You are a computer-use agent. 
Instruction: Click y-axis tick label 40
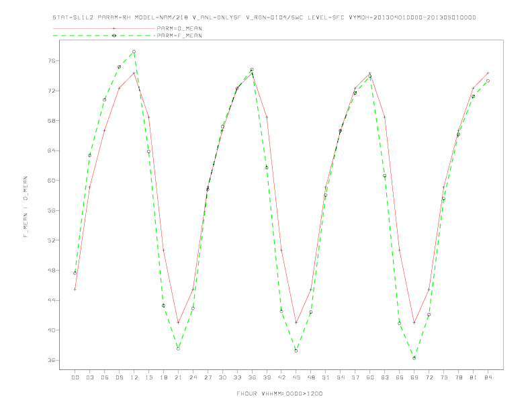(x=52, y=330)
